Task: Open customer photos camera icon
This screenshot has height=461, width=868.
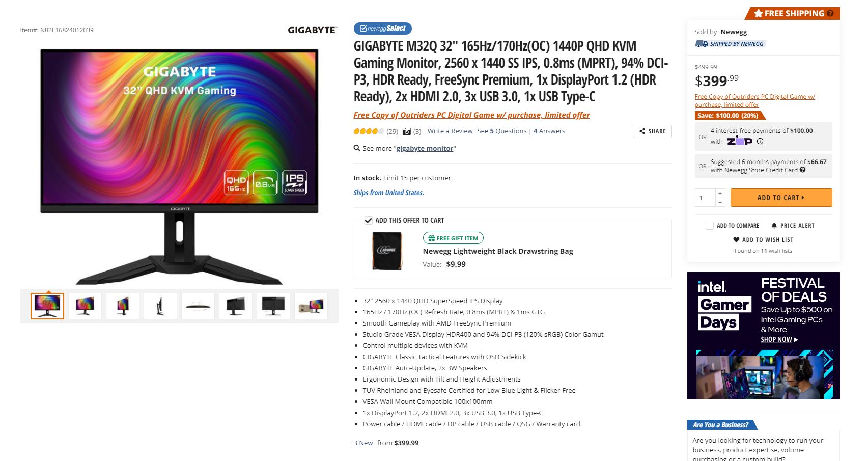Action: [x=407, y=131]
